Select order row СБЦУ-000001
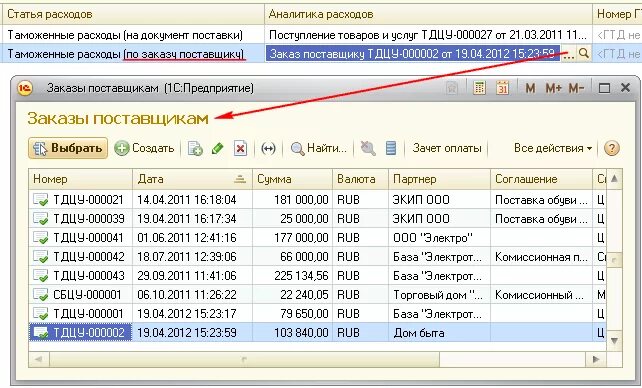The height and width of the screenshot is (388, 642). click(x=317, y=295)
